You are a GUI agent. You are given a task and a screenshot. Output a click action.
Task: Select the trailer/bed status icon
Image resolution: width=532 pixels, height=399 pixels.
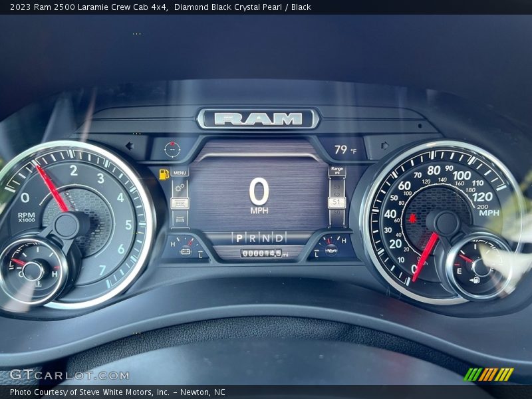click(x=180, y=219)
